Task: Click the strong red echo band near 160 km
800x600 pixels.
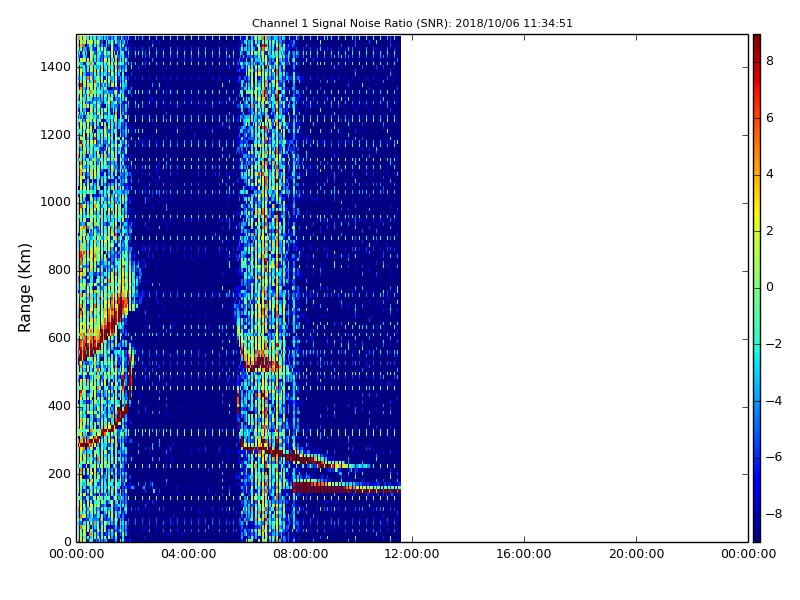Action: (346, 488)
